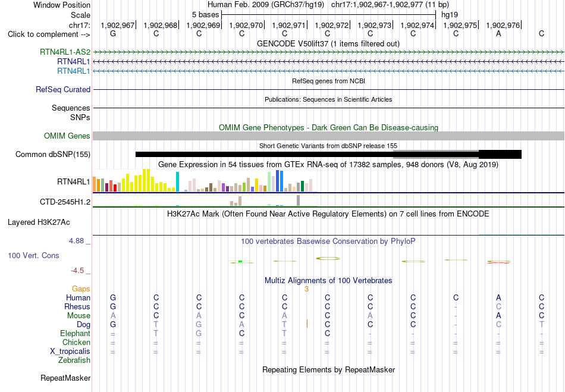Click the orange insertion bar in Dog row
The width and height of the screenshot is (565, 392).
pyautogui.click(x=307, y=324)
